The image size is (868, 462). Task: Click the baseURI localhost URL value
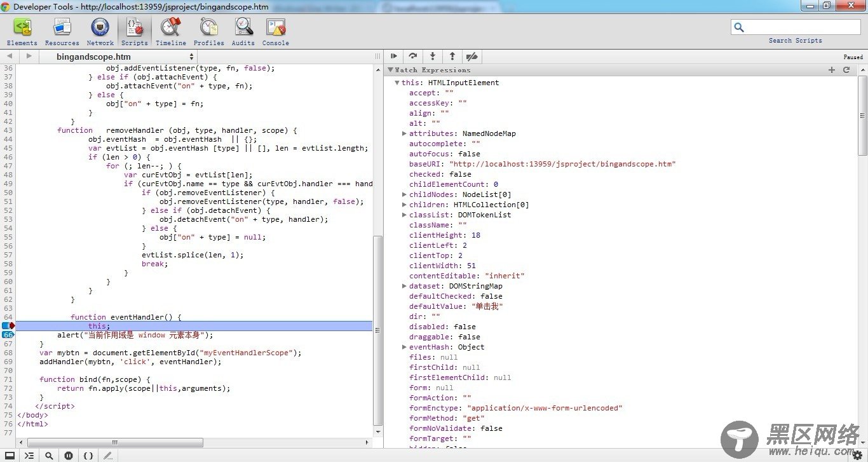562,164
